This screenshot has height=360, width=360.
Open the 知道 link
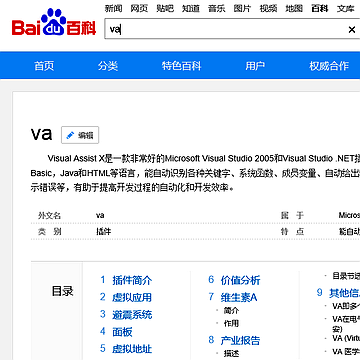point(191,9)
